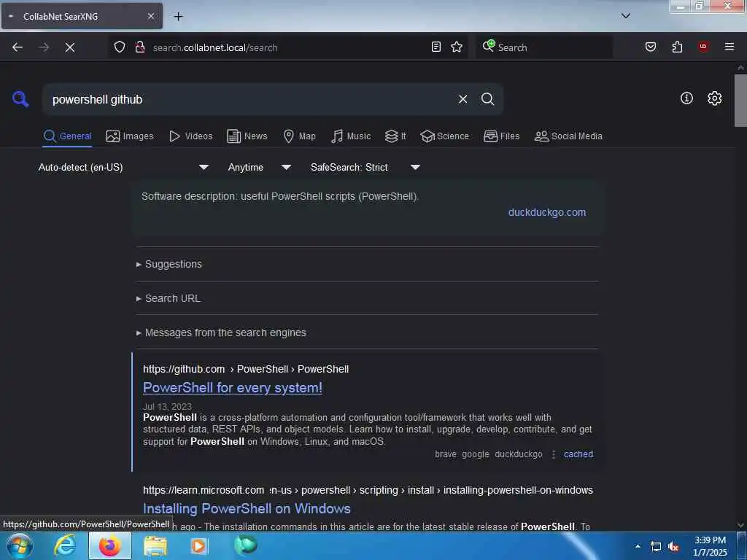Select the General category tab

click(x=67, y=136)
